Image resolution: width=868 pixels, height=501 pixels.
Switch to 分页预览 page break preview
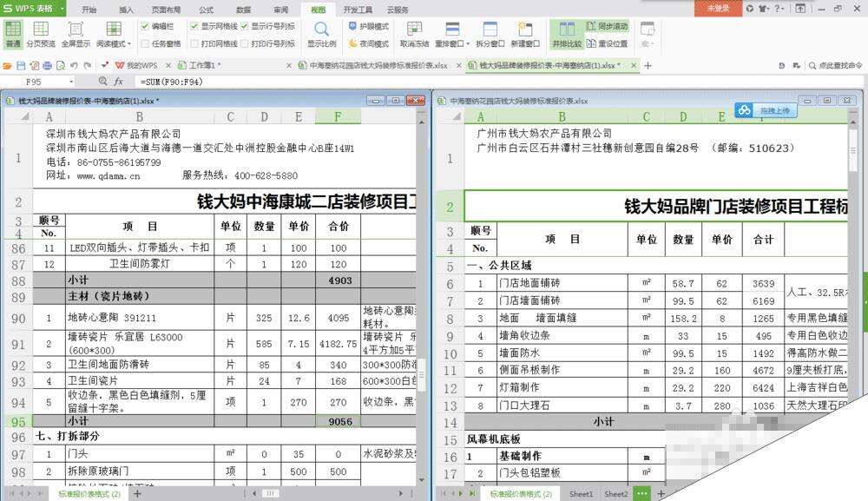(x=40, y=33)
